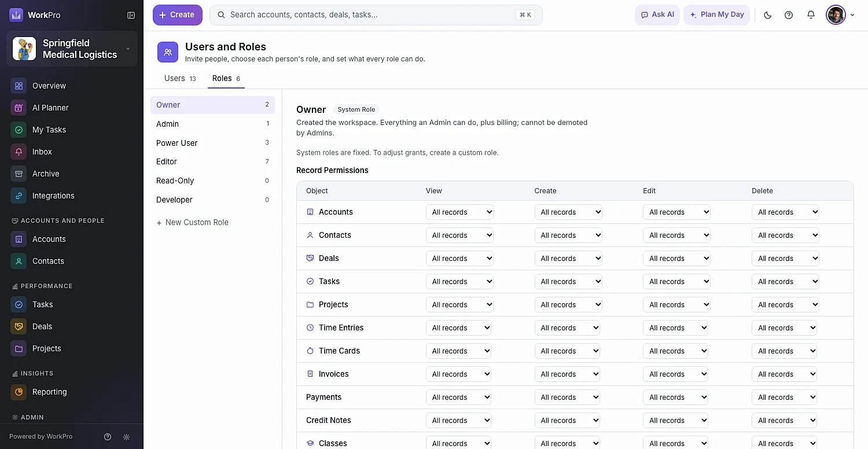This screenshot has width=868, height=449.
Task: Open Time Entries Create permission dropdown
Action: pyautogui.click(x=567, y=328)
